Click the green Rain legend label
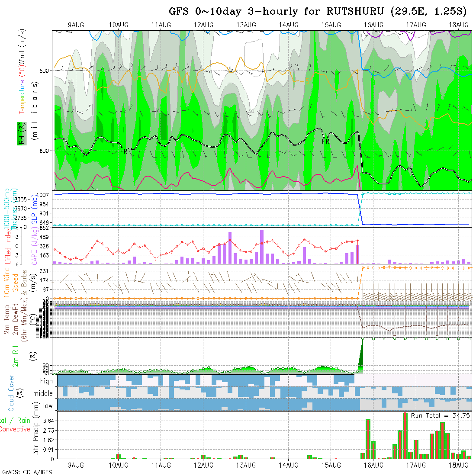This screenshot has width=476, height=476. point(24,421)
